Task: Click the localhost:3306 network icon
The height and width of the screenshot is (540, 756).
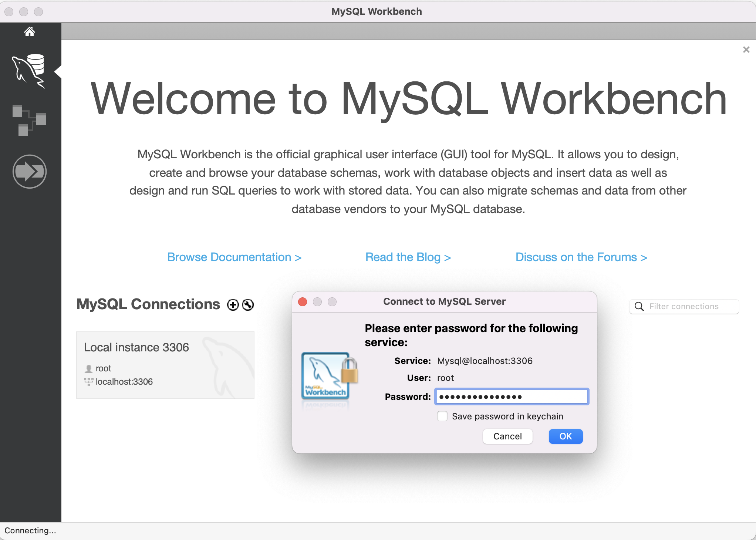Action: pyautogui.click(x=88, y=382)
